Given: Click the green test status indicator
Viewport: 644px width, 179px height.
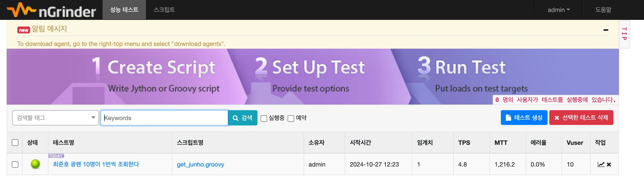Looking at the screenshot, I should click(35, 164).
